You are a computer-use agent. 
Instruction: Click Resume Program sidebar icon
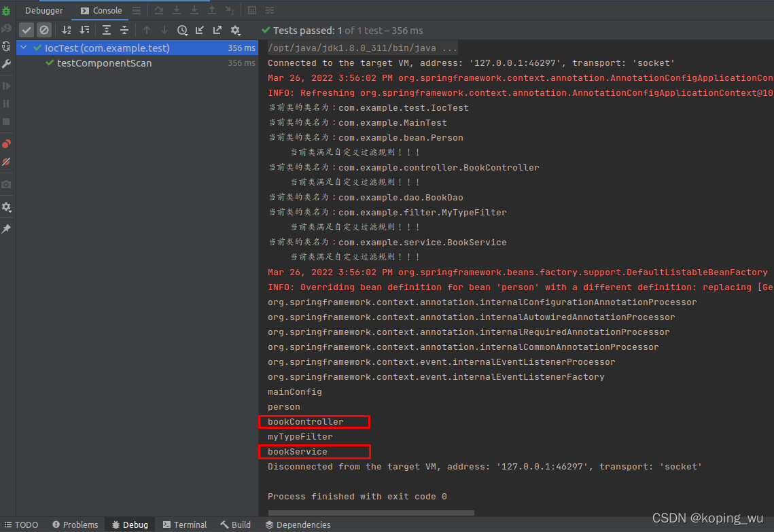(x=6, y=86)
